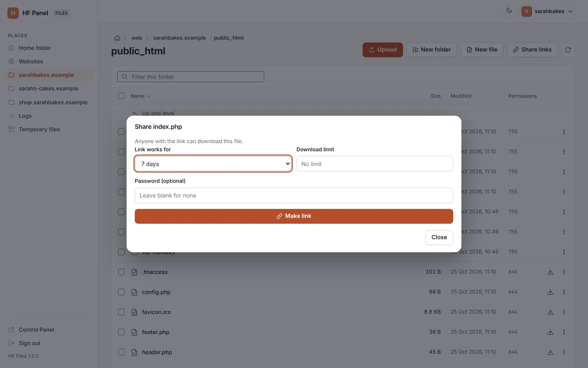Screen dimensions: 588x368
Task: Create a New folder
Action: click(x=432, y=50)
